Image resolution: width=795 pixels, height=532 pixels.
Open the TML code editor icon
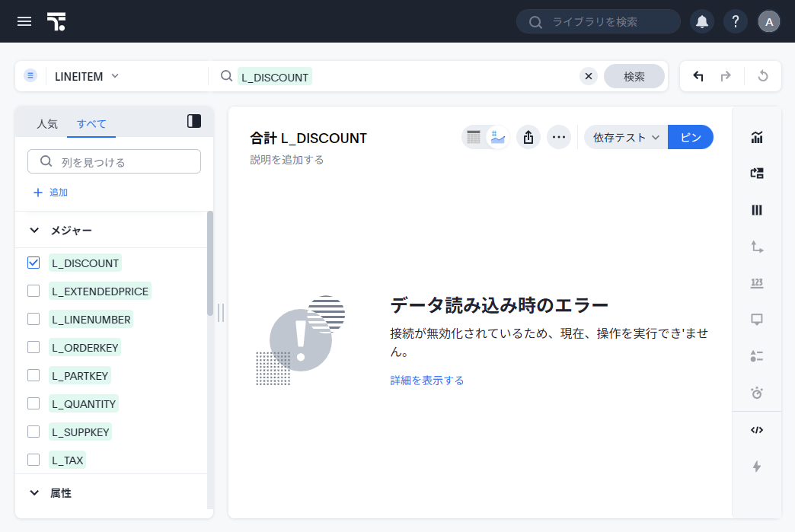[x=756, y=430]
